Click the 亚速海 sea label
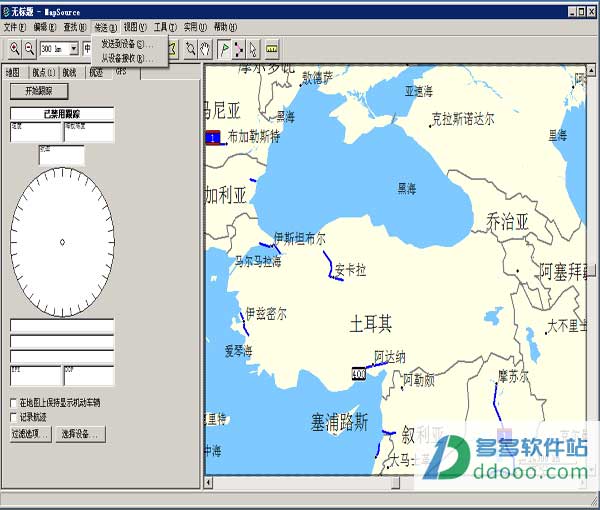This screenshot has width=600, height=510. point(419,91)
